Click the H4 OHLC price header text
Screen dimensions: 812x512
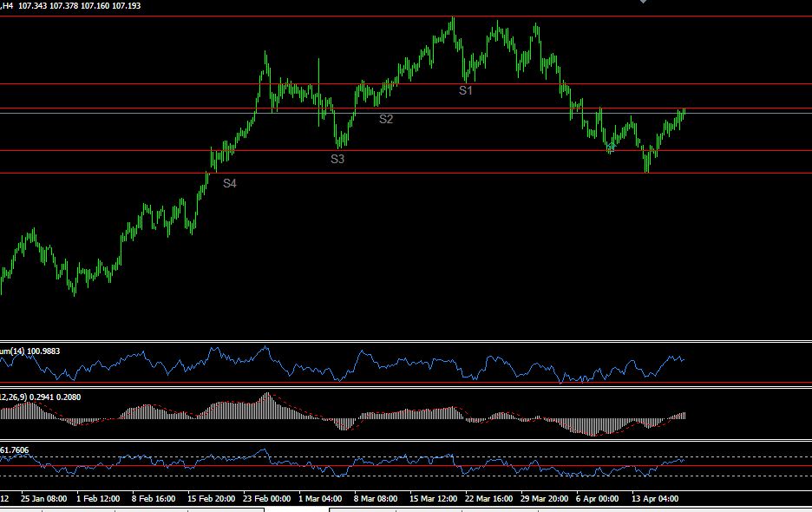pos(70,6)
